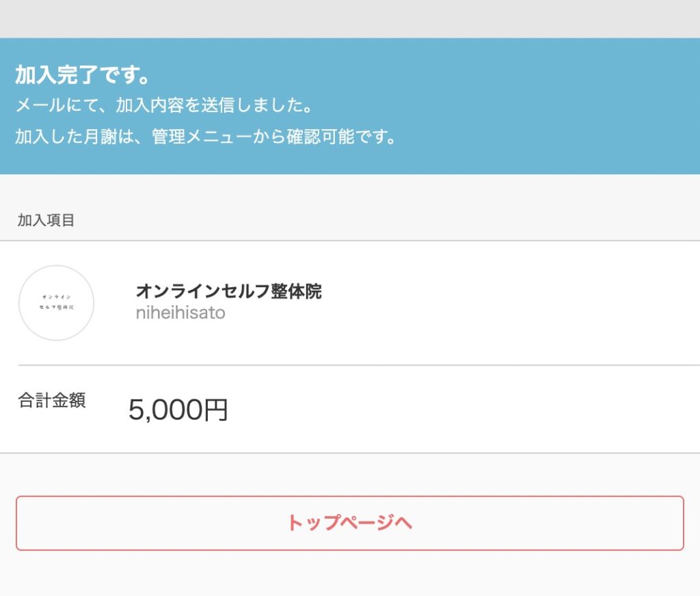700x596 pixels.
Task: Click the tiny text inside the logo circle
Action: pos(56,302)
